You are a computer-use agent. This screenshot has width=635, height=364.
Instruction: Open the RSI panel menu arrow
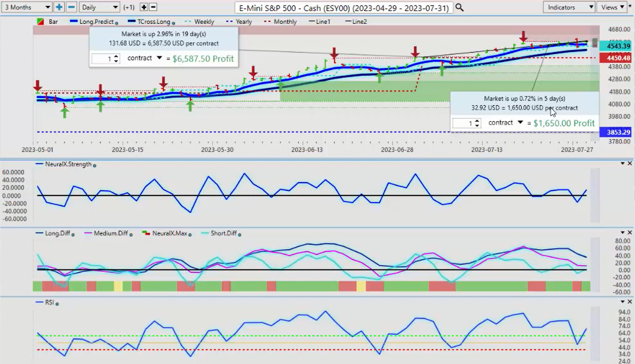622,302
